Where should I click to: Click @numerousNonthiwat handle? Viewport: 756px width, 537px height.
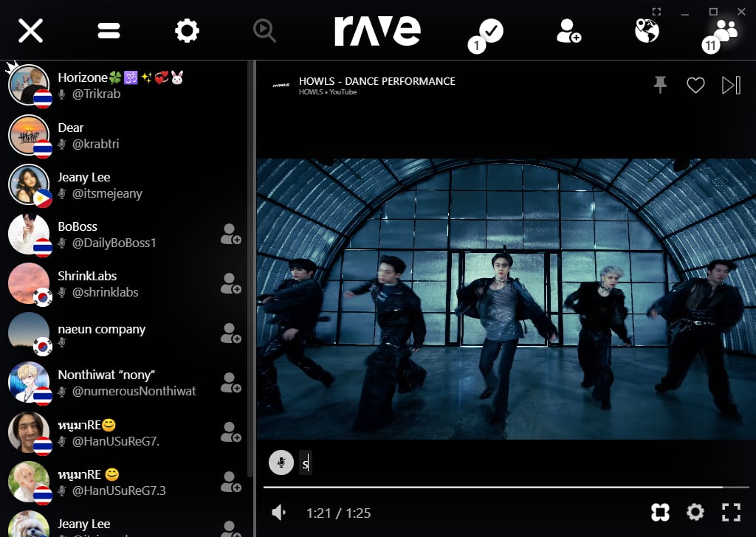click(134, 391)
